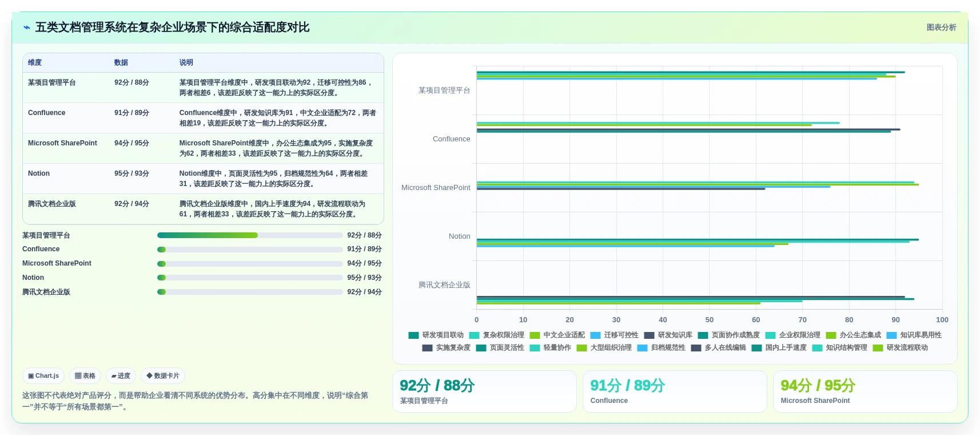980x435 pixels.
Task: Toggle 企业权限治理 legend entry
Action: coord(793,335)
